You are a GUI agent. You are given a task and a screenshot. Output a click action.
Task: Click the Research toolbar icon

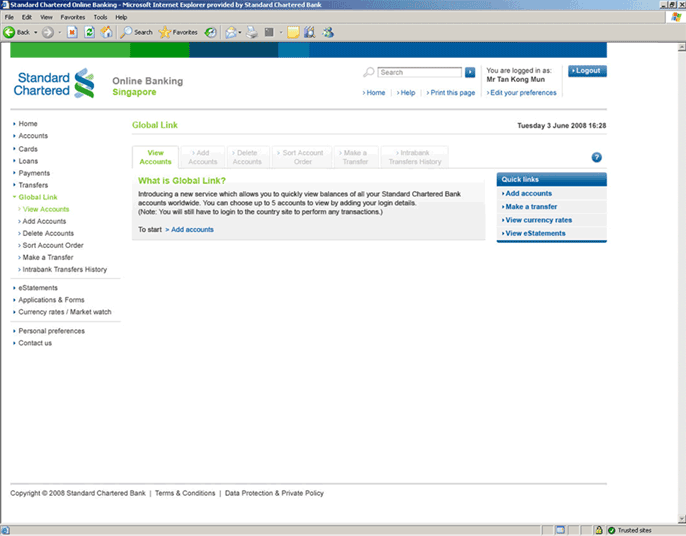pyautogui.click(x=310, y=32)
